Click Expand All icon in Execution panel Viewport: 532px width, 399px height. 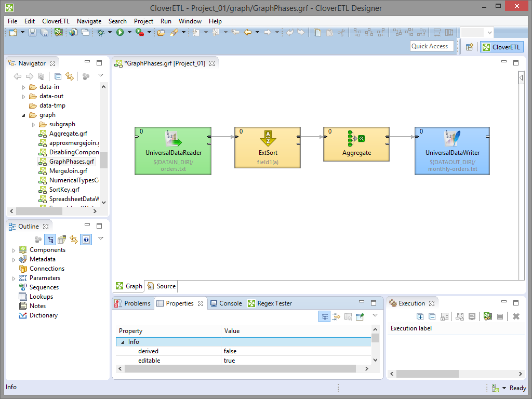click(x=420, y=316)
